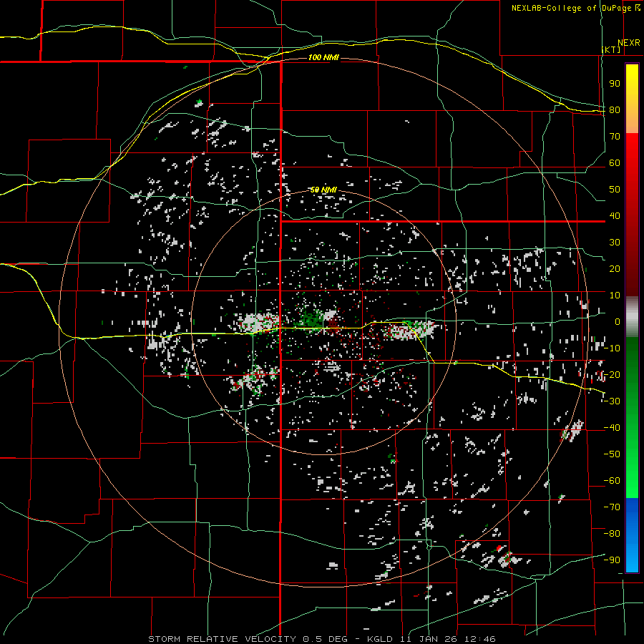
Task: Click the 70 value on velocity scale
Action: click(615, 137)
